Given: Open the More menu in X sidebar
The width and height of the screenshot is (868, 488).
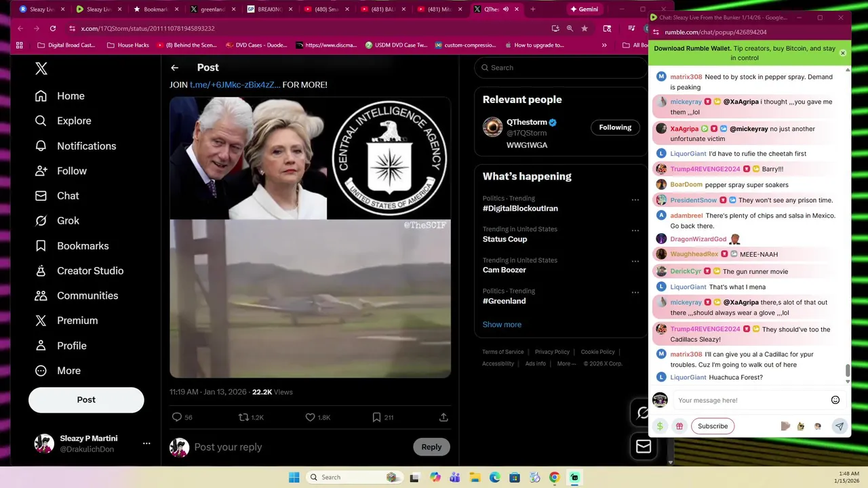Looking at the screenshot, I should coord(58,371).
